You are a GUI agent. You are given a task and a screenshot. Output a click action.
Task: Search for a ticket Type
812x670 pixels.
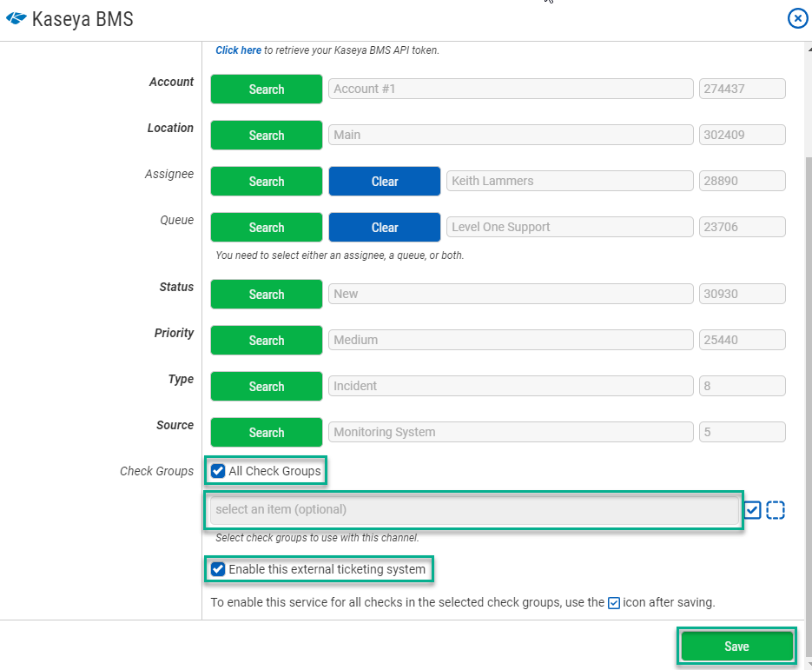click(x=266, y=386)
